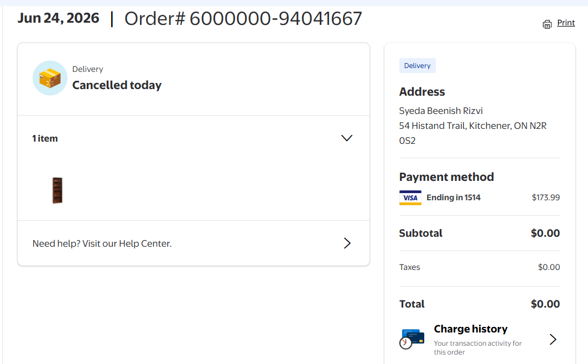The width and height of the screenshot is (588, 364).
Task: Visit the Help Center link text
Action: (102, 243)
